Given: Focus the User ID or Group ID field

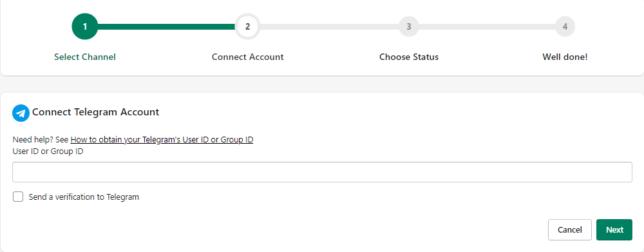Looking at the screenshot, I should 322,172.
